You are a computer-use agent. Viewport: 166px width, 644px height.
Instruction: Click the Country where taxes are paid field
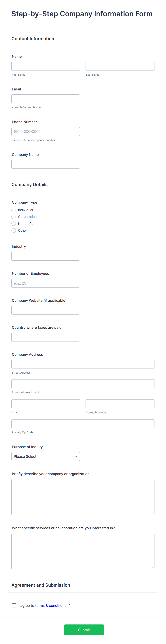pos(46,337)
